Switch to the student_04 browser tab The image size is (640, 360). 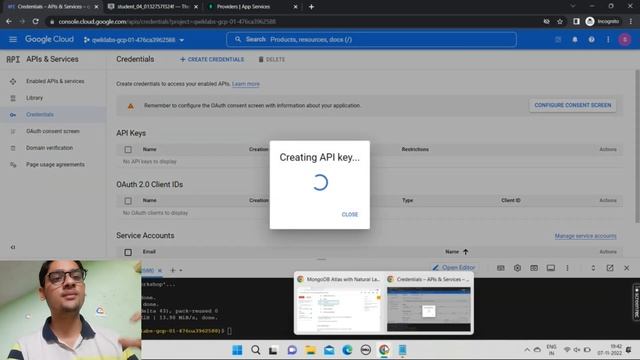[153, 7]
